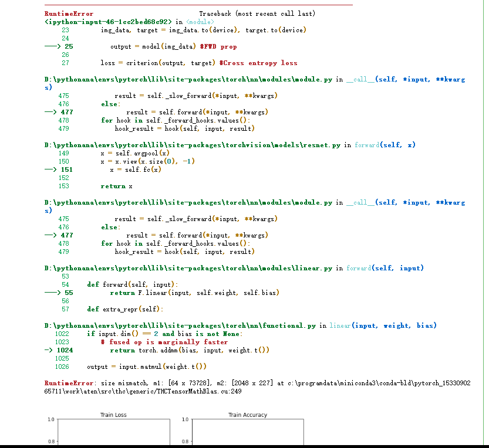Click the resnet.py file path

[x=193, y=145]
